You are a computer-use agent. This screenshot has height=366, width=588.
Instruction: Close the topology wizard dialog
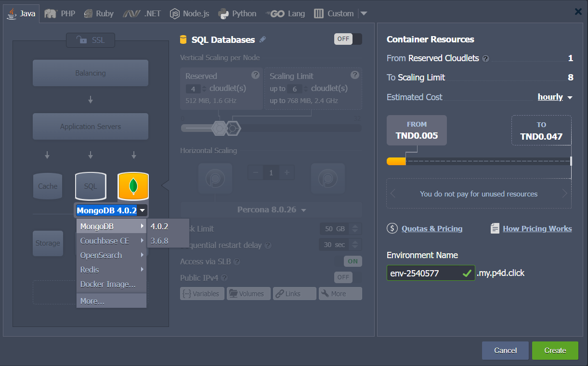tap(578, 12)
